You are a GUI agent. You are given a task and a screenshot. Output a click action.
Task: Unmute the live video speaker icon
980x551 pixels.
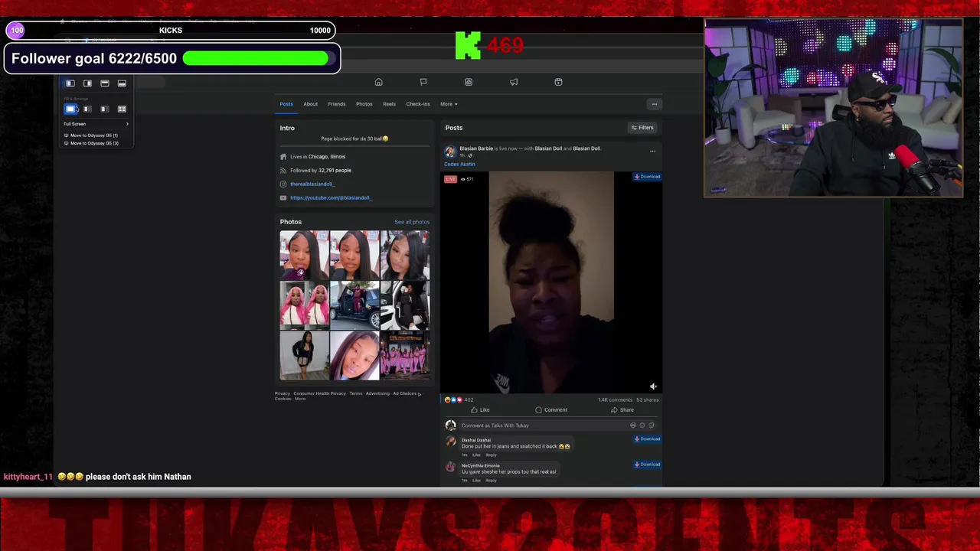click(x=653, y=386)
